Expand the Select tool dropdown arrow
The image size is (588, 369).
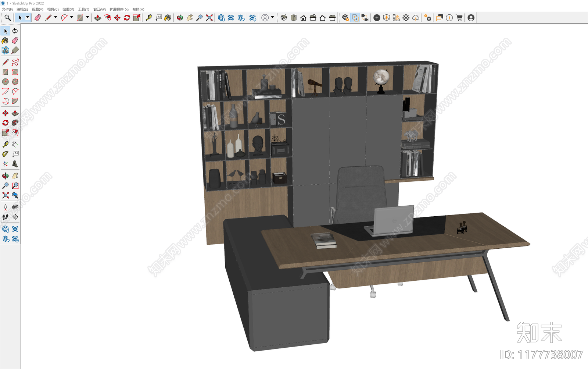(x=28, y=17)
